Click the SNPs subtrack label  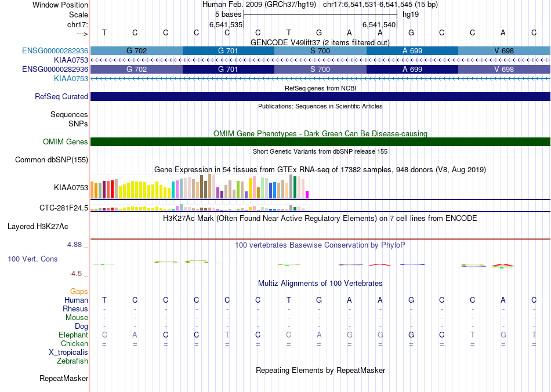(78, 124)
